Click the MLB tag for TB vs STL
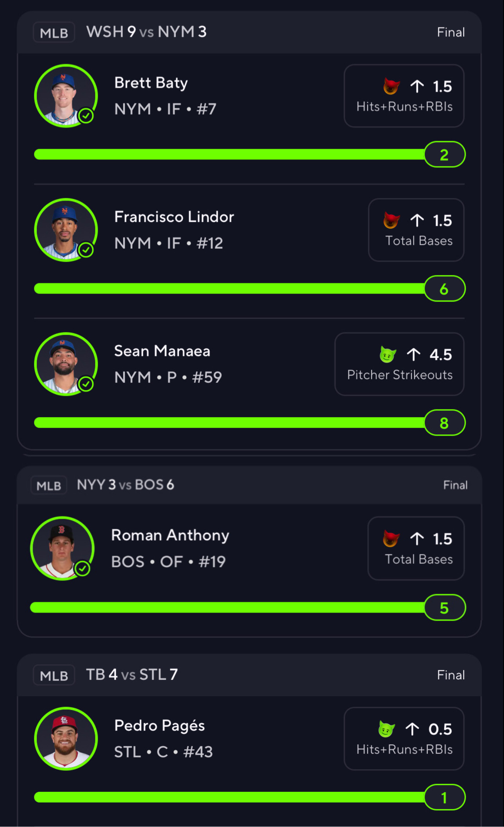The height and width of the screenshot is (827, 504). (x=54, y=675)
